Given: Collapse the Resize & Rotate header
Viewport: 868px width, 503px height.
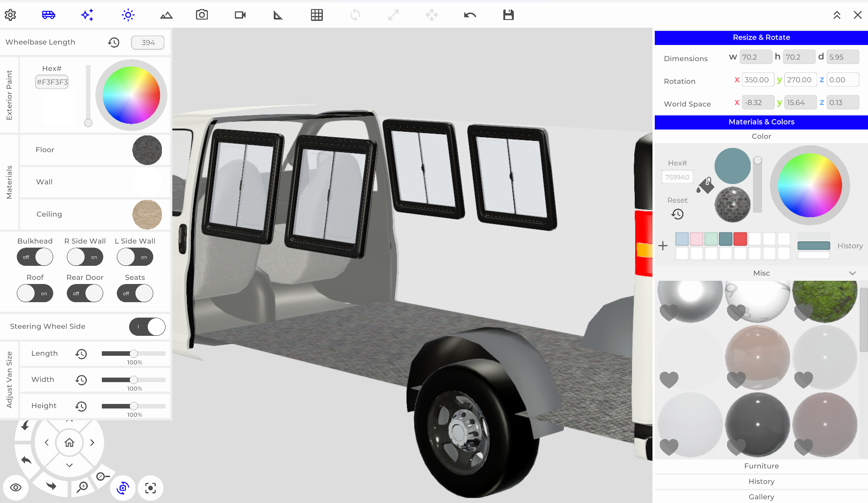Looking at the screenshot, I should coord(761,37).
